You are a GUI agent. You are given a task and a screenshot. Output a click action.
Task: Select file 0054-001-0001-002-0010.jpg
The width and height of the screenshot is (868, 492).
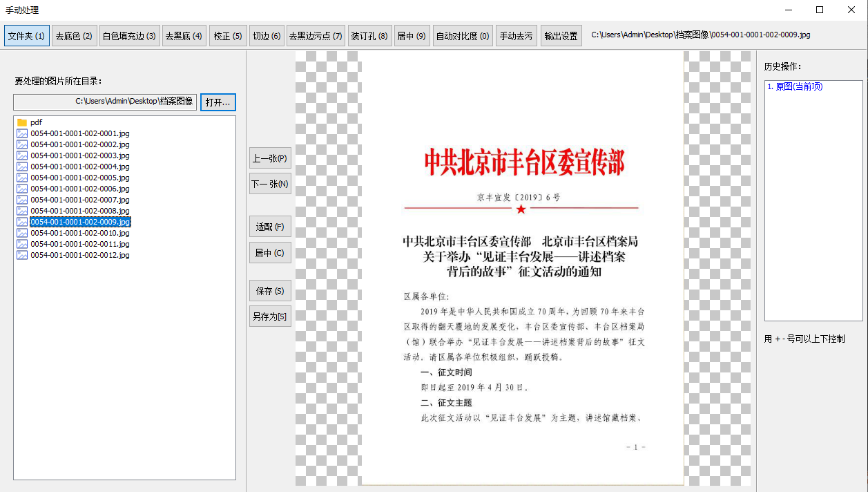click(79, 233)
